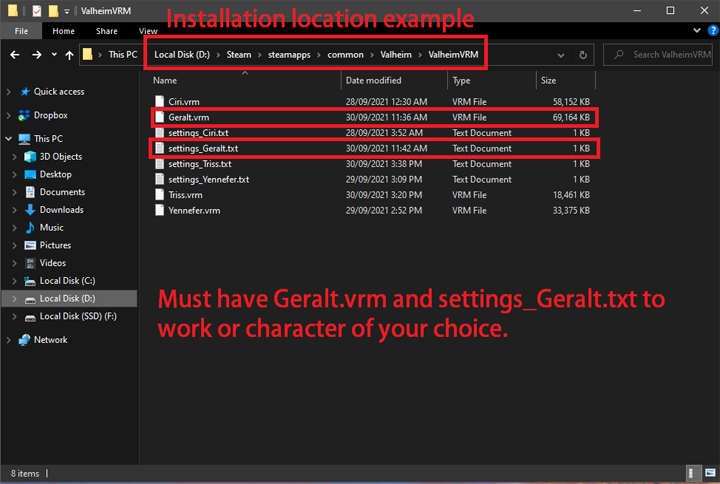The image size is (720, 484).
Task: Click Local Disk (D:) breadcrumb in address bar
Action: 182,55
